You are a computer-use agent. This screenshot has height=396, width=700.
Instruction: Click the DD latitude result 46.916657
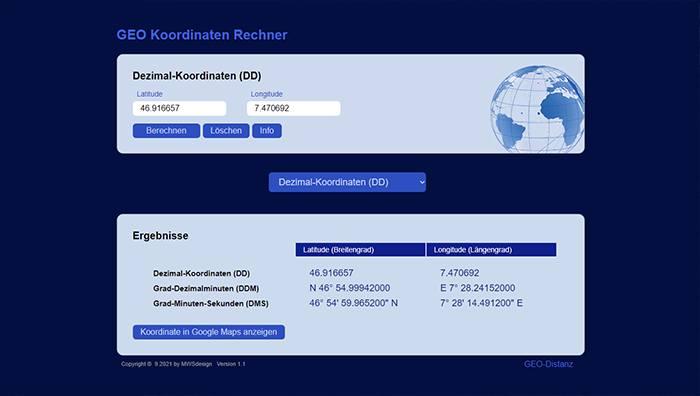click(x=331, y=273)
